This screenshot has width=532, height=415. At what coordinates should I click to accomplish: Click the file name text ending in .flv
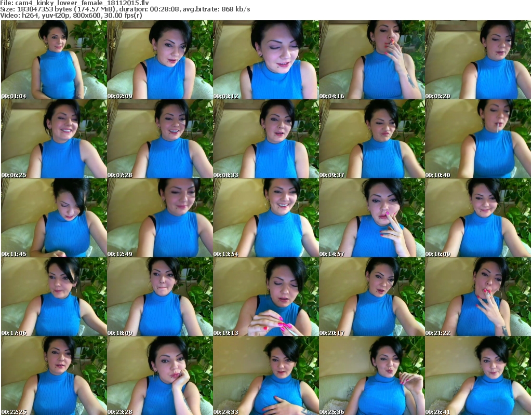click(82, 3)
